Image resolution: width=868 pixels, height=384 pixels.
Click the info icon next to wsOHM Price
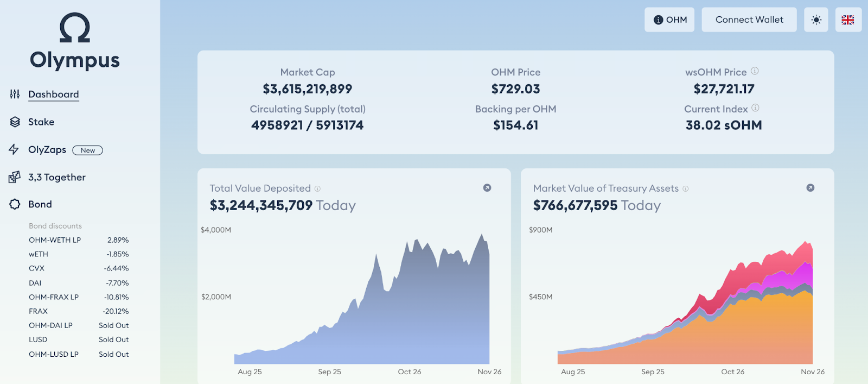click(755, 71)
